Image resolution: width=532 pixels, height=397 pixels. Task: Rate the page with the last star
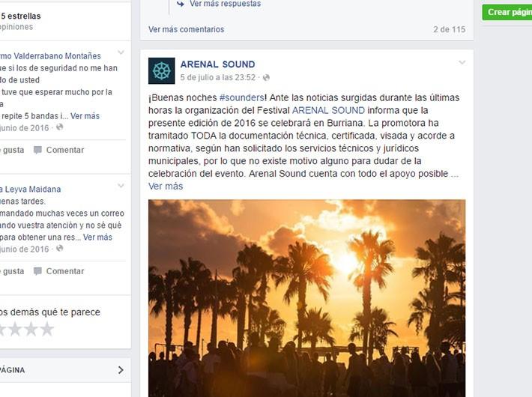46,329
